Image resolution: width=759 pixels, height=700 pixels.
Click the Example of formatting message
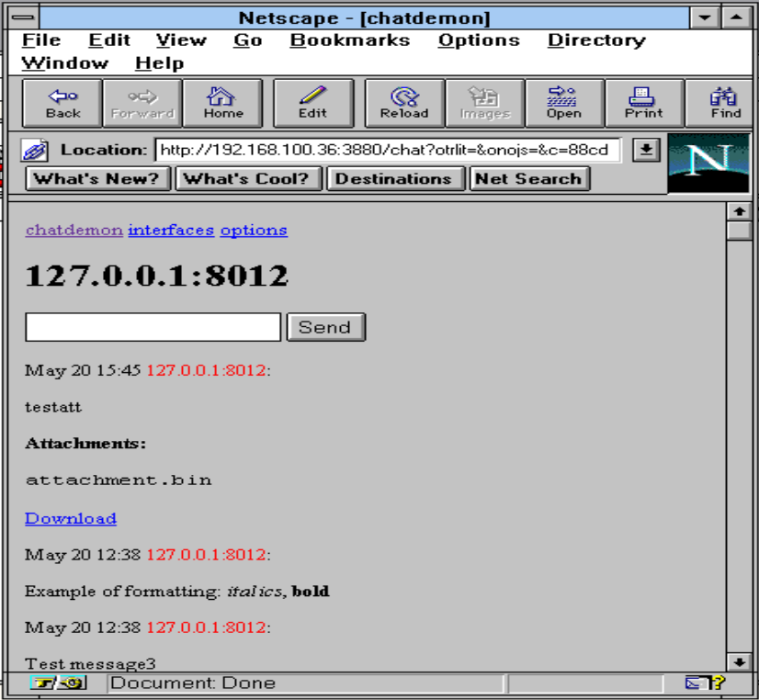tap(177, 592)
